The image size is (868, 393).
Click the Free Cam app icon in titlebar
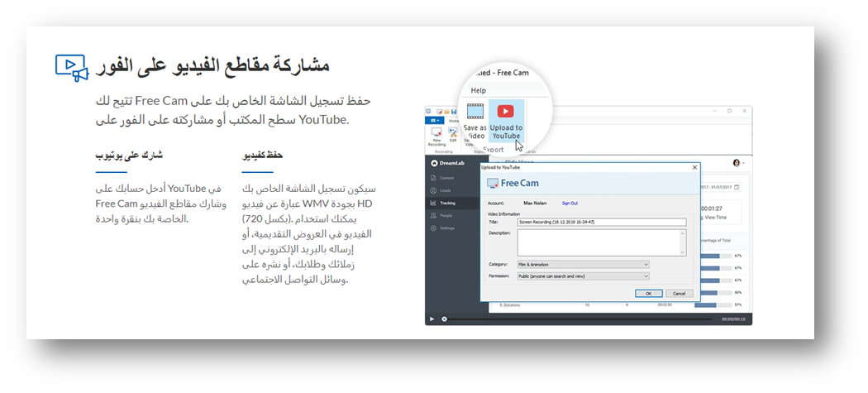coord(428,112)
